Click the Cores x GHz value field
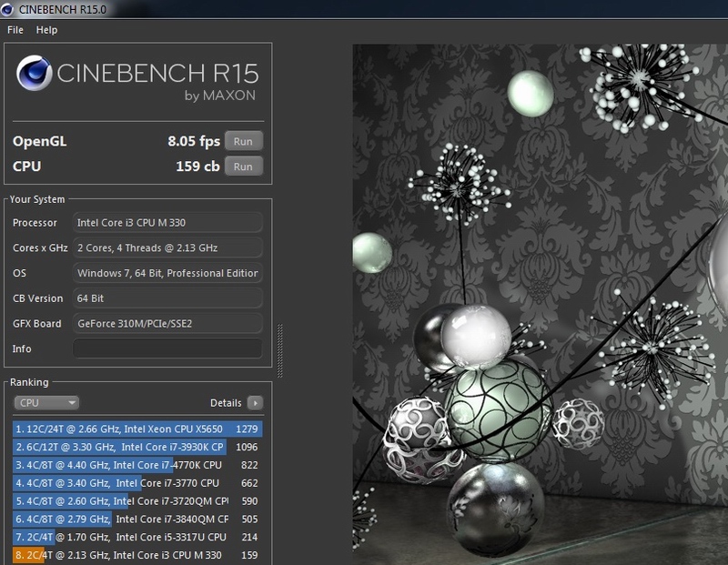Viewport: 728px width, 565px height. coord(167,247)
